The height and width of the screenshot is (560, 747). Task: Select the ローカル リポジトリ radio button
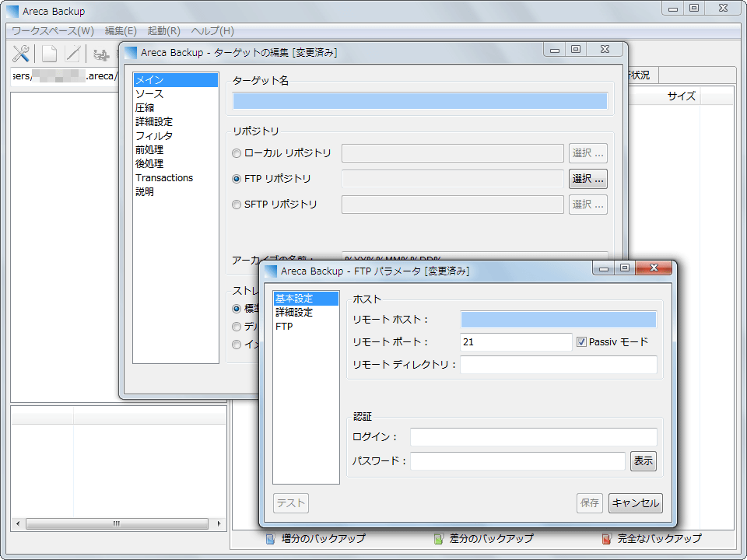point(237,153)
